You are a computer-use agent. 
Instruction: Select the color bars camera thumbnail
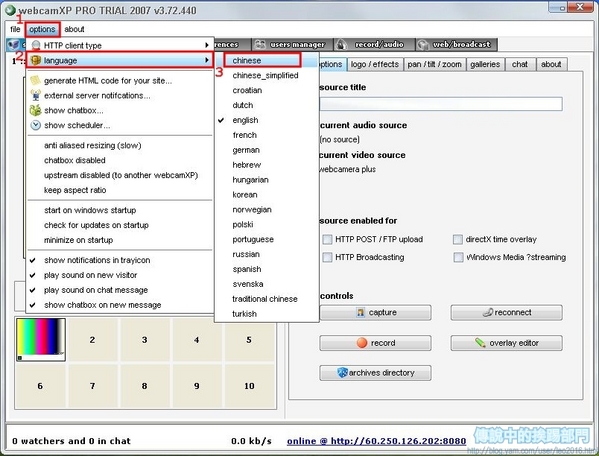tap(41, 339)
